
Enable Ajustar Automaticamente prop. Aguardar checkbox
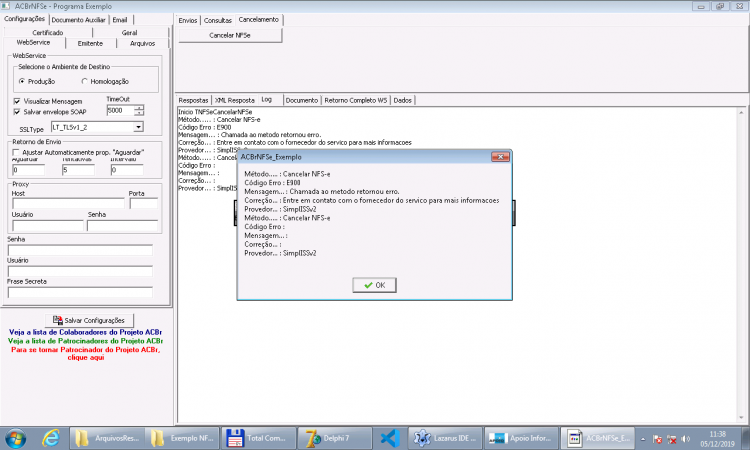pyautogui.click(x=16, y=152)
